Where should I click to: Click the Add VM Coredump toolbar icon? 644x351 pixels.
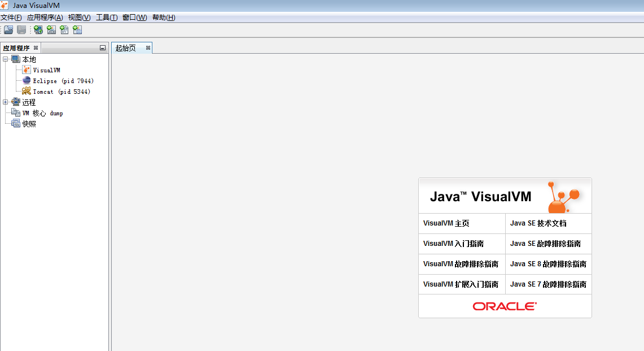64,30
